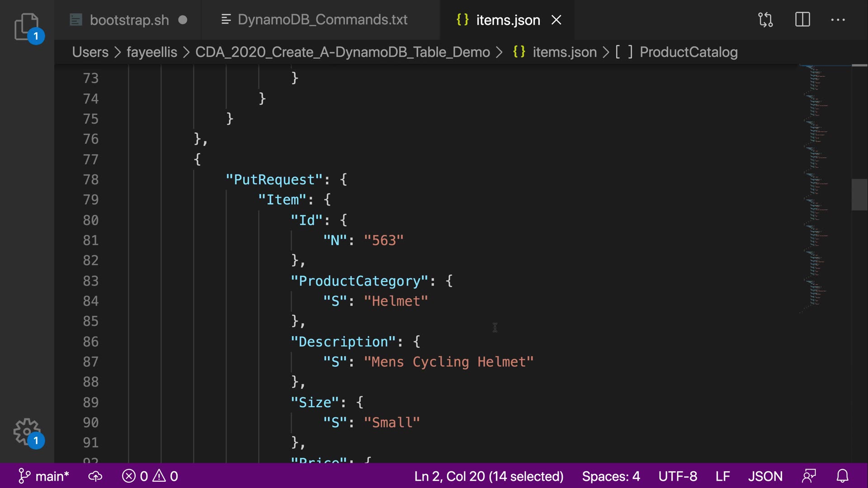Screen dimensions: 868x488
Task: Click the main* git branch button
Action: pos(44,476)
